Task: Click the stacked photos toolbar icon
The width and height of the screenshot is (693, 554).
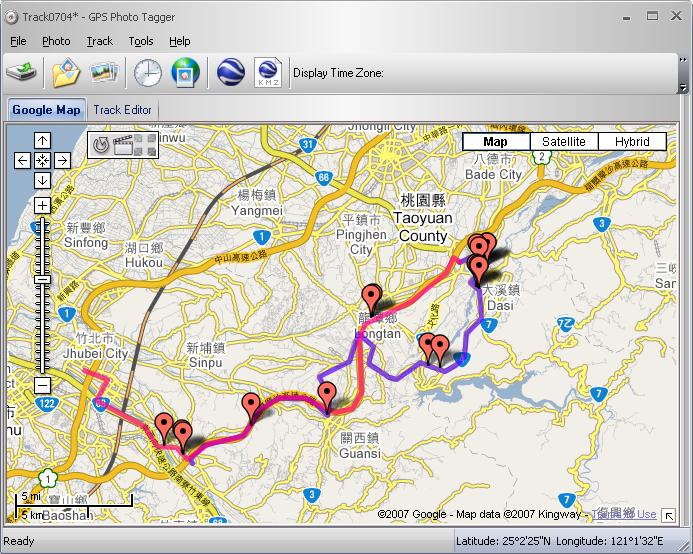Action: [x=104, y=73]
